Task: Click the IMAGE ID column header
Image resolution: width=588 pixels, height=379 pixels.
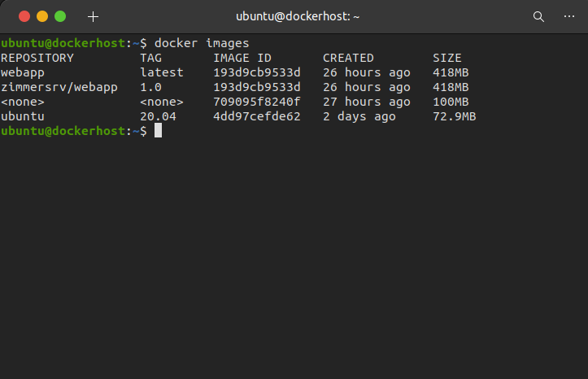Action: click(242, 58)
